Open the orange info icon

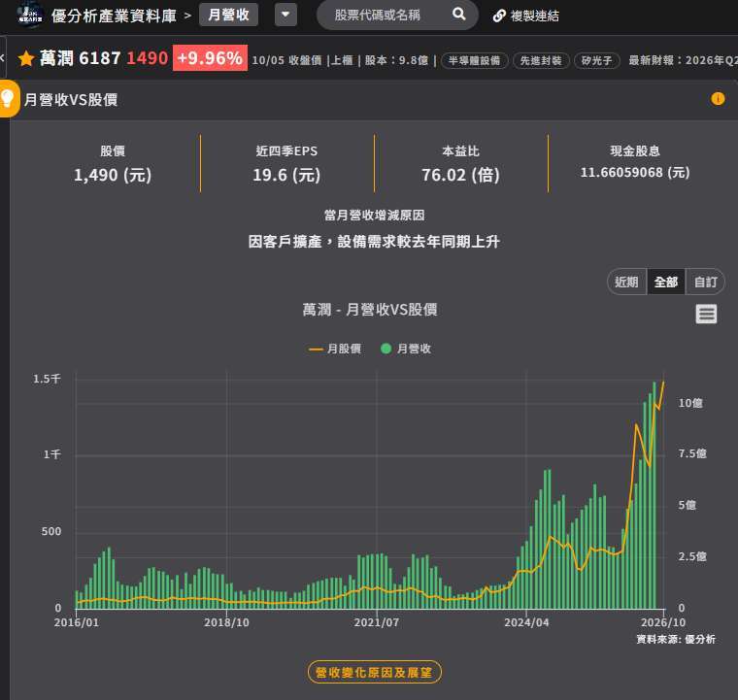tap(718, 99)
